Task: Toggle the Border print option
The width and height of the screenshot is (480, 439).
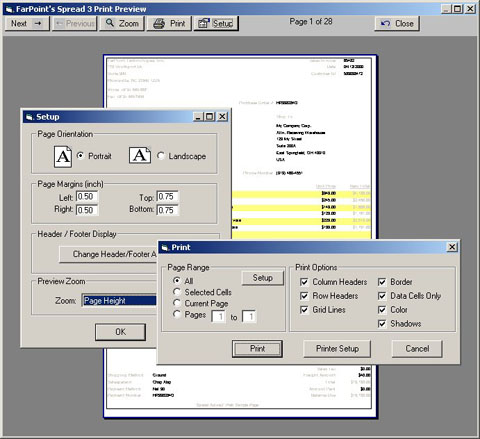Action: pos(395,282)
